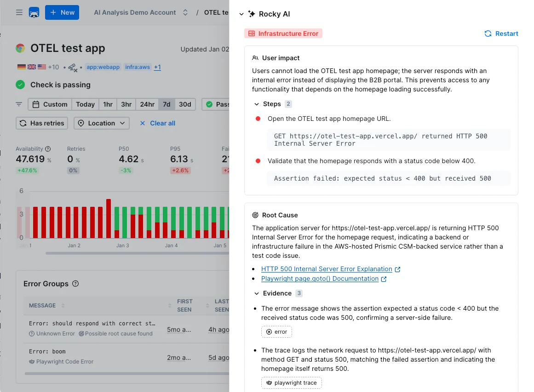
Task: Select the Today time range
Action: coord(86,104)
